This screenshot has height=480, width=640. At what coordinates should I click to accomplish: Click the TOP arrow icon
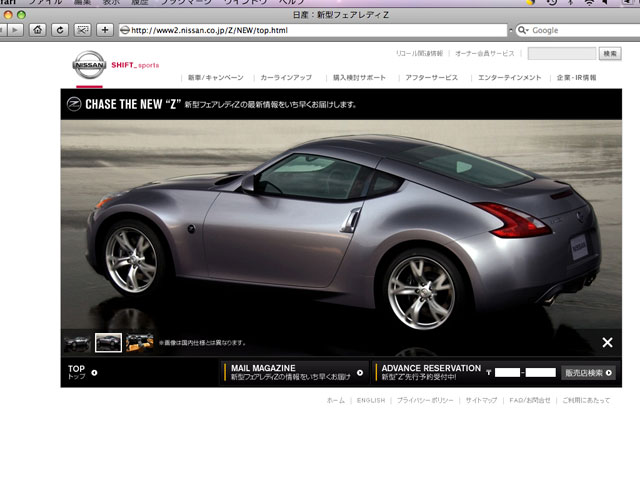coord(94,373)
